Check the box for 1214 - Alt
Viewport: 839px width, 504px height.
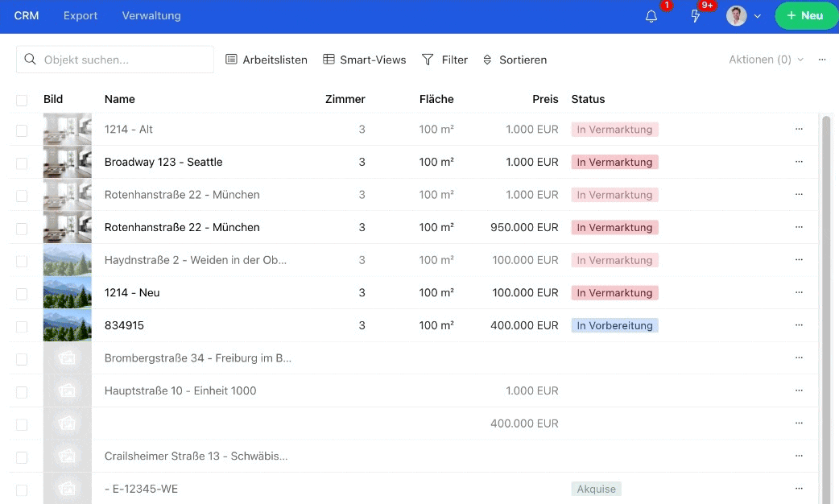click(x=22, y=130)
